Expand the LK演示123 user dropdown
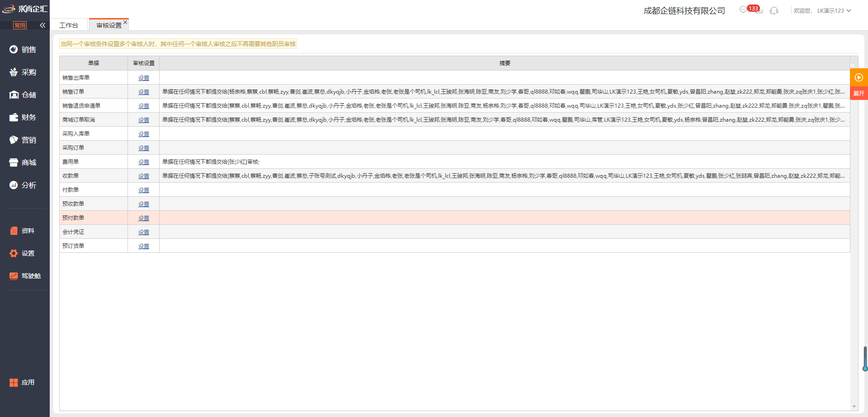The image size is (868, 417). 834,10
